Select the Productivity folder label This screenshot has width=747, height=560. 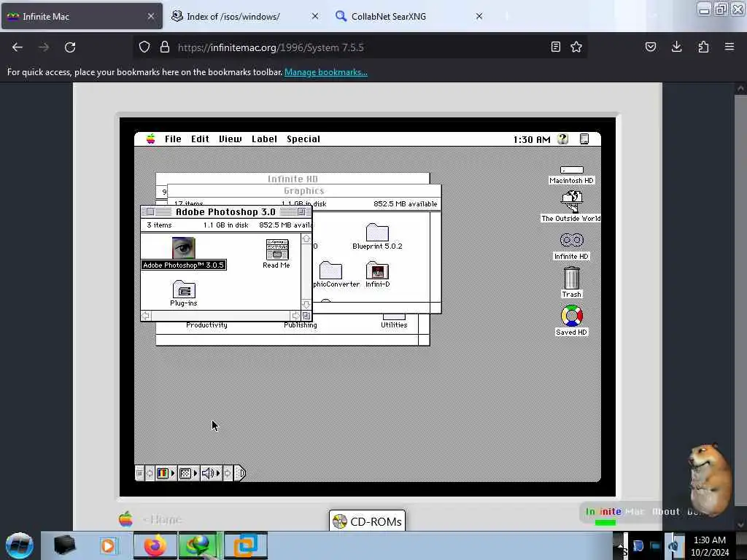(x=206, y=325)
